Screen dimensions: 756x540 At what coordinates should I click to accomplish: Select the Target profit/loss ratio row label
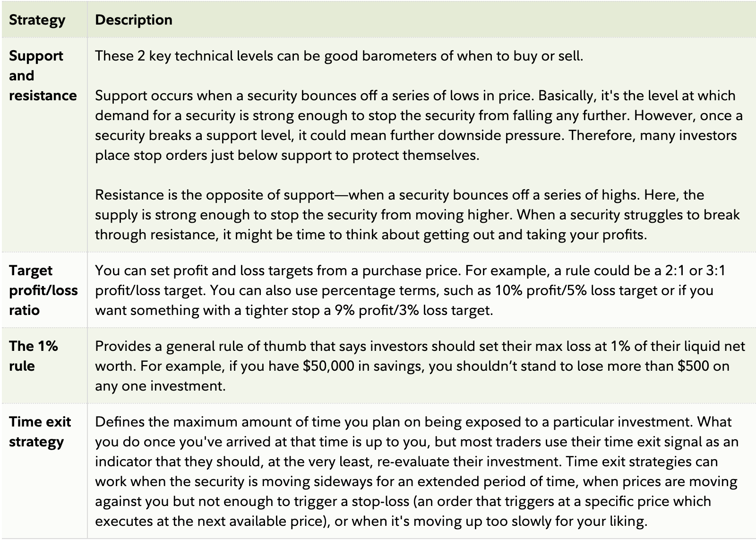43,290
